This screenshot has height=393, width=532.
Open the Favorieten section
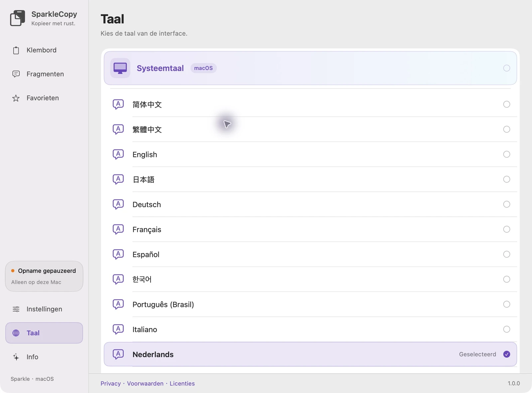(x=44, y=98)
